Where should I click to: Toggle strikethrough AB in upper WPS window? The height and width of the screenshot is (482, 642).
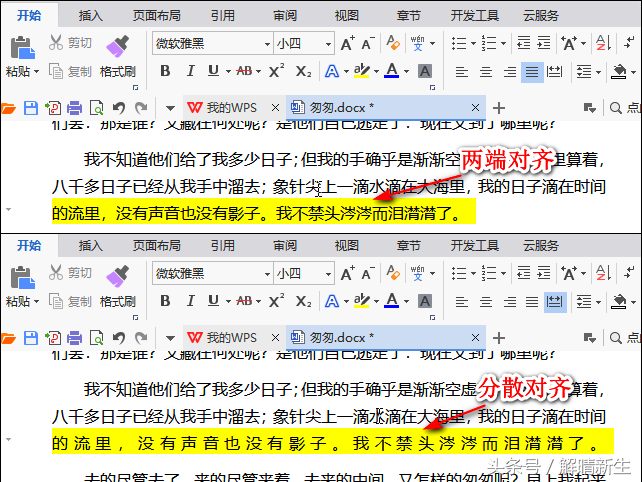[244, 71]
